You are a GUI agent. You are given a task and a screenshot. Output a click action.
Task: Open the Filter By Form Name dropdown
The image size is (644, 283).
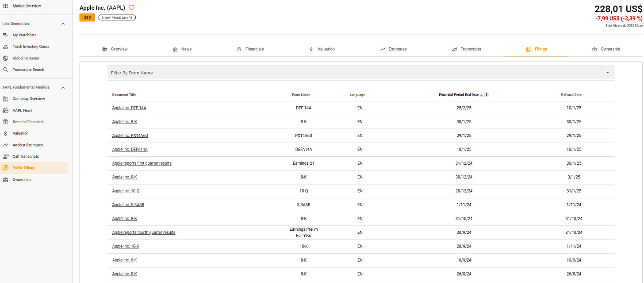coord(361,73)
